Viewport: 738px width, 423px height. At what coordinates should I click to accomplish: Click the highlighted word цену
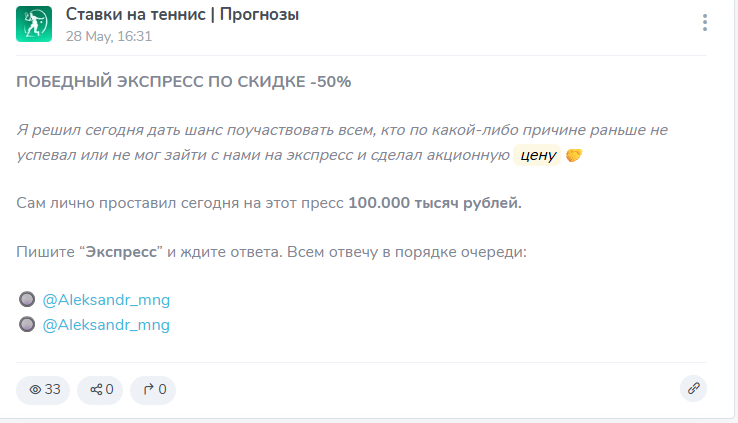537,155
